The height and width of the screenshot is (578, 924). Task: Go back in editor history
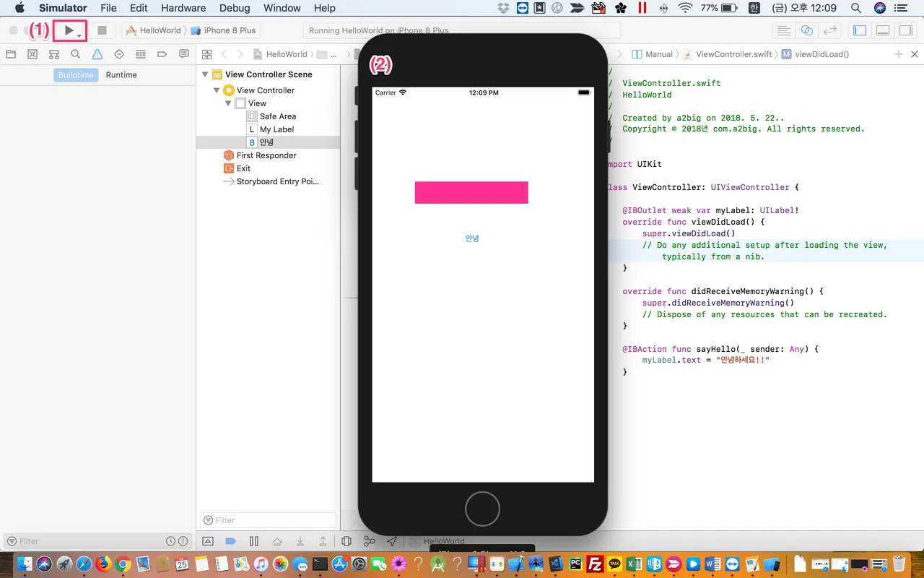pyautogui.click(x=224, y=54)
